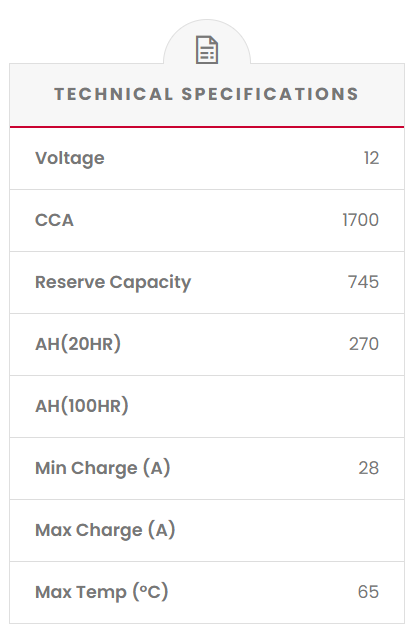Select the Max Charge (A) label
This screenshot has width=420, height=637.
point(105,531)
